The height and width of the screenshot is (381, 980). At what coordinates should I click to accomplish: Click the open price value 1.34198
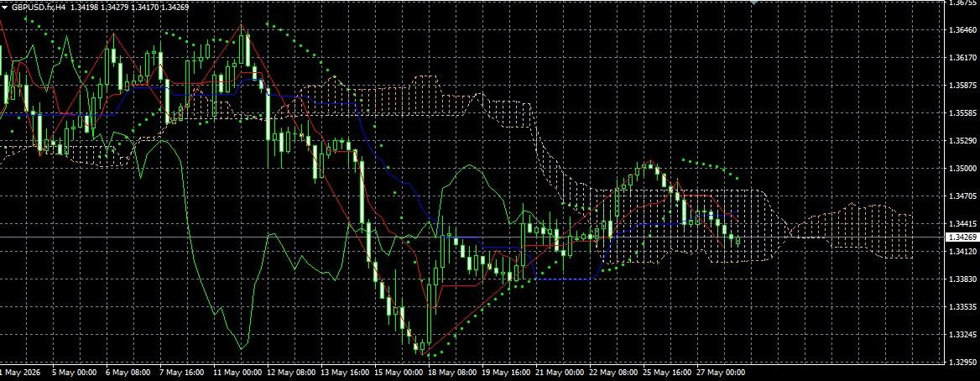83,8
